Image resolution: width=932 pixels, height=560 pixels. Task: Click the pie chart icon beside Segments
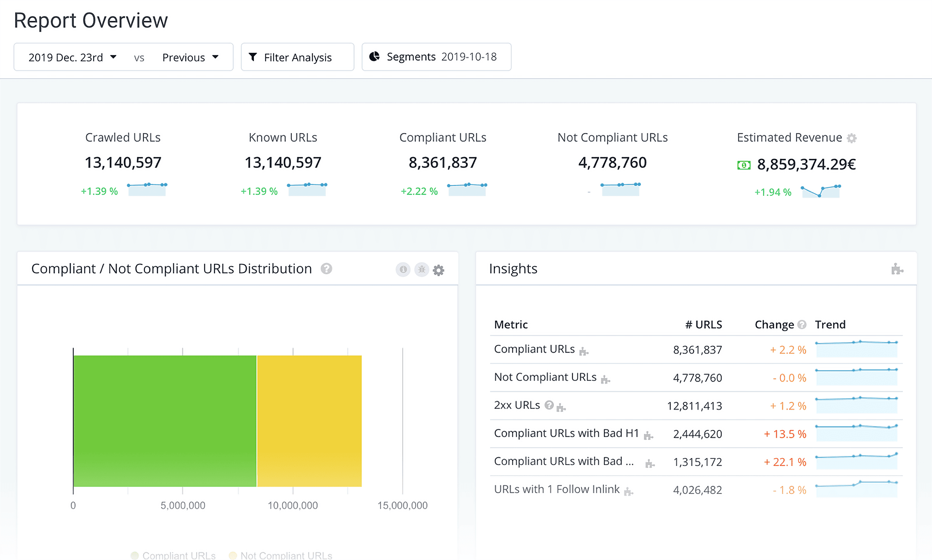(x=374, y=57)
